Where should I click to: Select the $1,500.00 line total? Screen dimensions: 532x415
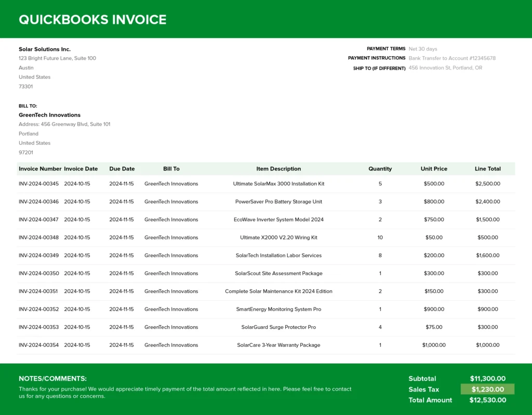(487, 220)
